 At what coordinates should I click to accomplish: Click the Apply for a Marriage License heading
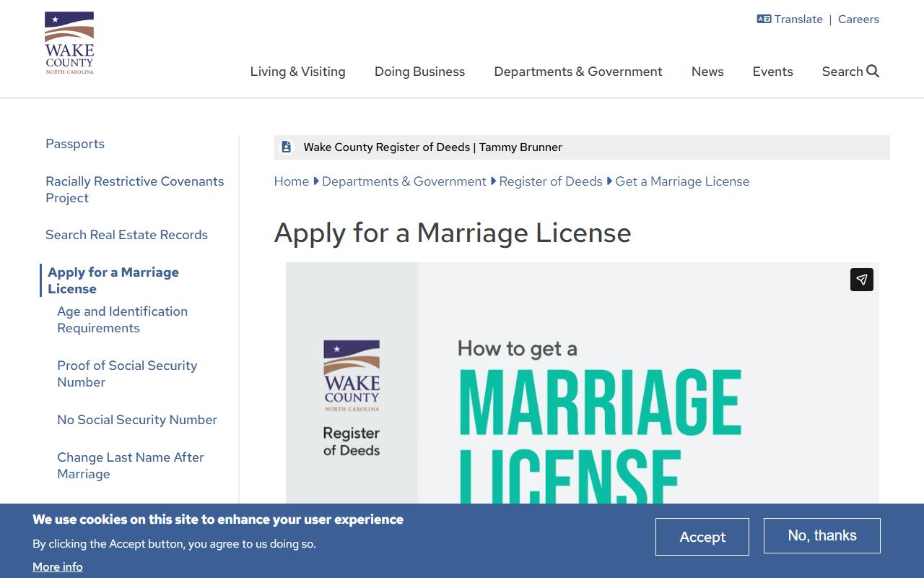pyautogui.click(x=453, y=233)
